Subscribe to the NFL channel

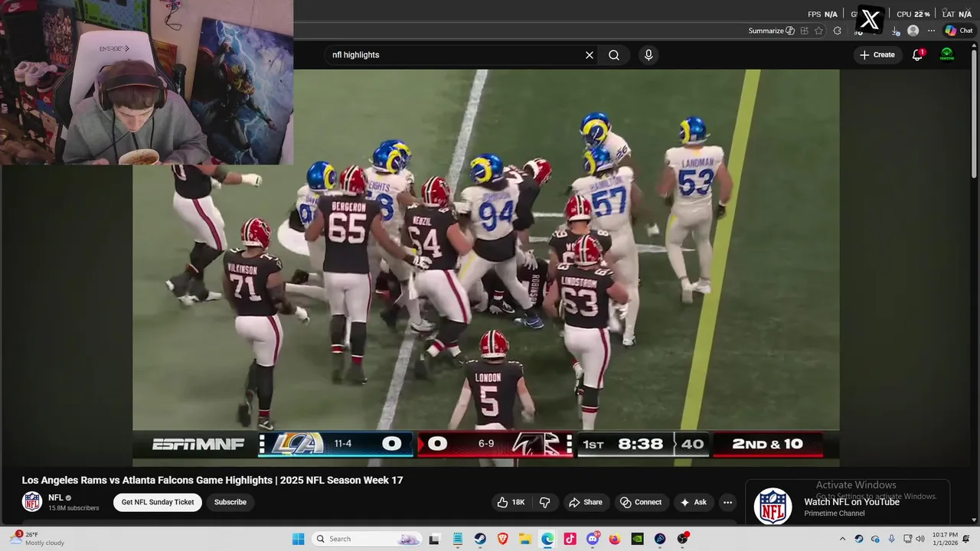coord(230,502)
